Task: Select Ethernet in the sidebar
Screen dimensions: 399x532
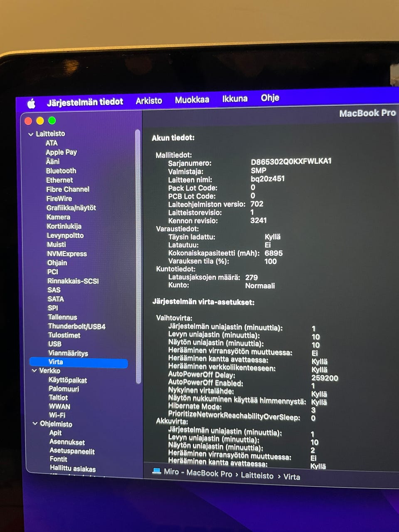Action: click(59, 180)
